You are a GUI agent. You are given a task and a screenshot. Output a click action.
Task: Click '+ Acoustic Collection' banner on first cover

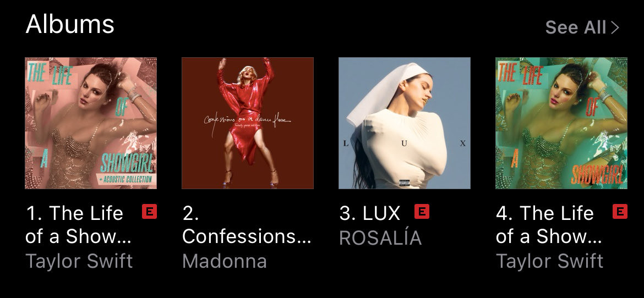pyautogui.click(x=125, y=179)
